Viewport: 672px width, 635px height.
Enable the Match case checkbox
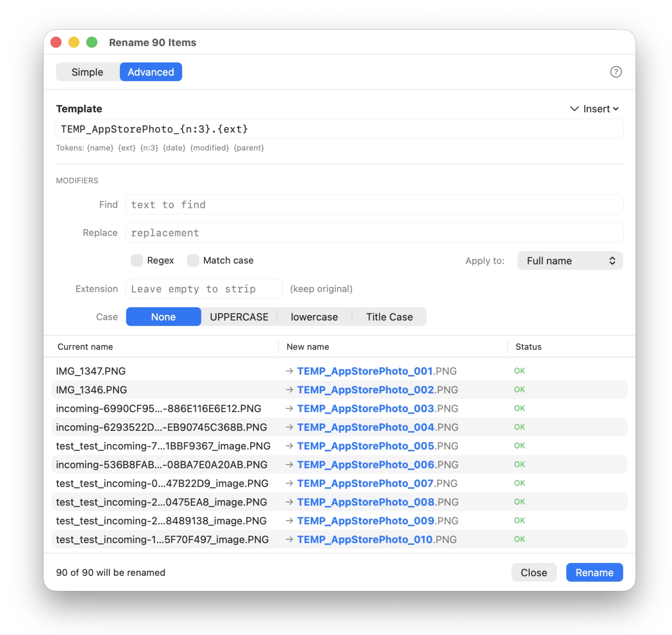click(193, 260)
